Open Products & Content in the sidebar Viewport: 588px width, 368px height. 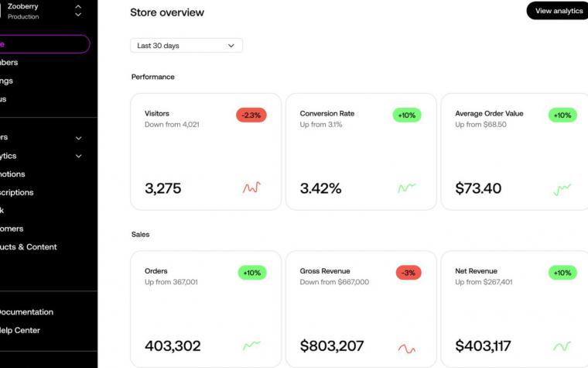coord(29,246)
